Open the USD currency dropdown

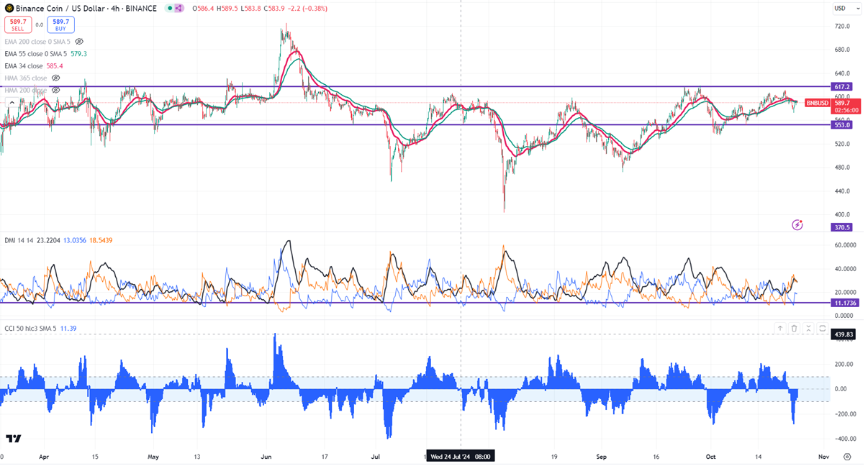[846, 9]
